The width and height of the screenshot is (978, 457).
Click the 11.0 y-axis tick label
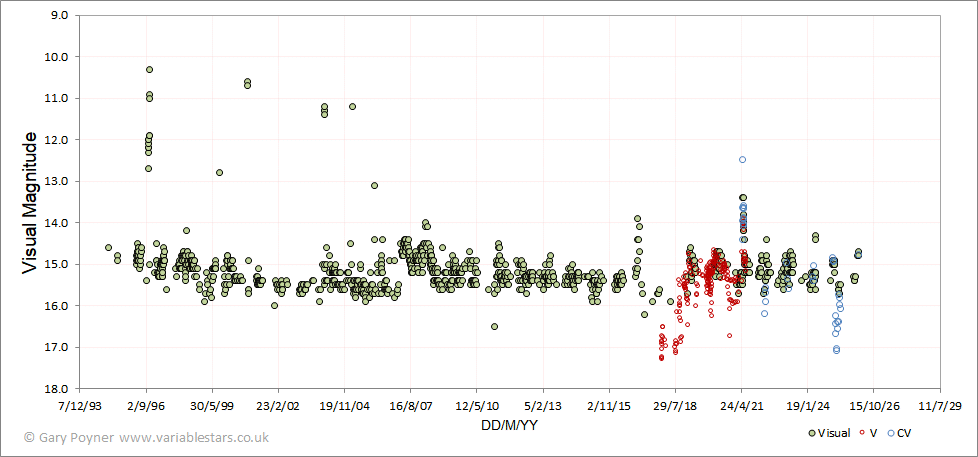point(58,98)
